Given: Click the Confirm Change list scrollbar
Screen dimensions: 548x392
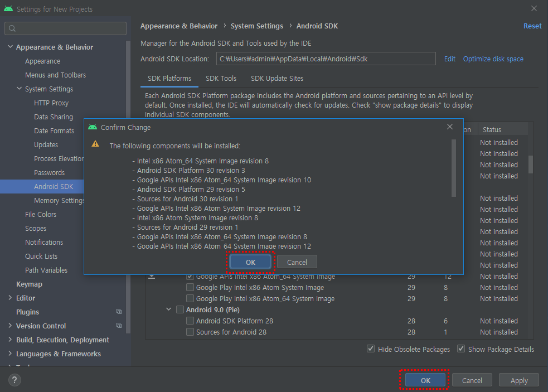Looking at the screenshot, I should (x=454, y=168).
